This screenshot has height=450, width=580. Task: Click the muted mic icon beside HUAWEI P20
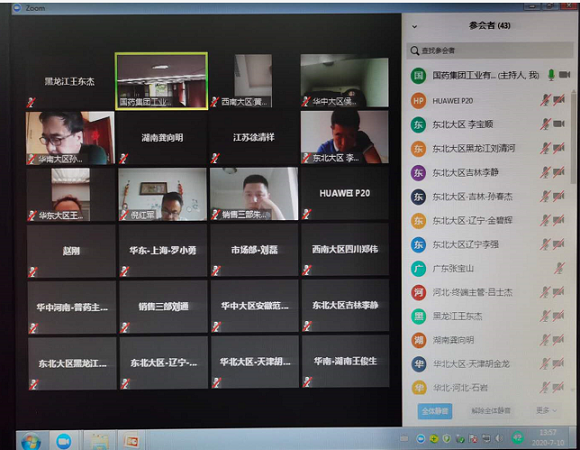(545, 100)
